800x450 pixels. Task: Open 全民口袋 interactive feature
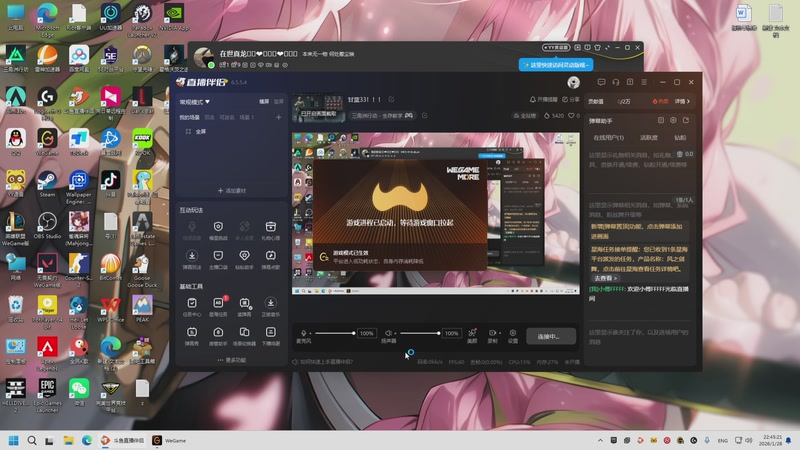(x=218, y=259)
